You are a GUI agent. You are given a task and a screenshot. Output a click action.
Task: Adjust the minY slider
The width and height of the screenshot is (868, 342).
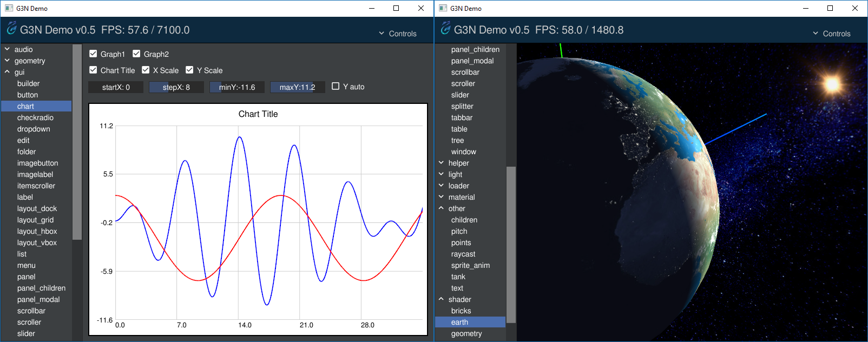tap(237, 87)
